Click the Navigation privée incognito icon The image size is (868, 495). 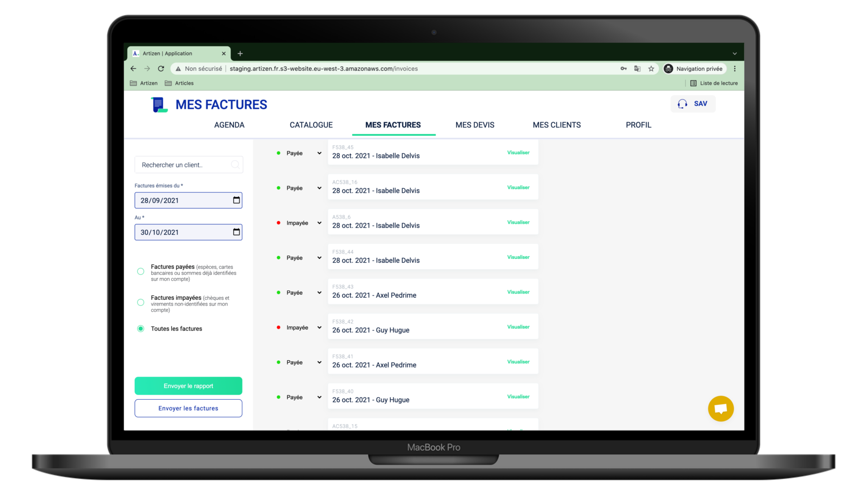click(x=668, y=69)
